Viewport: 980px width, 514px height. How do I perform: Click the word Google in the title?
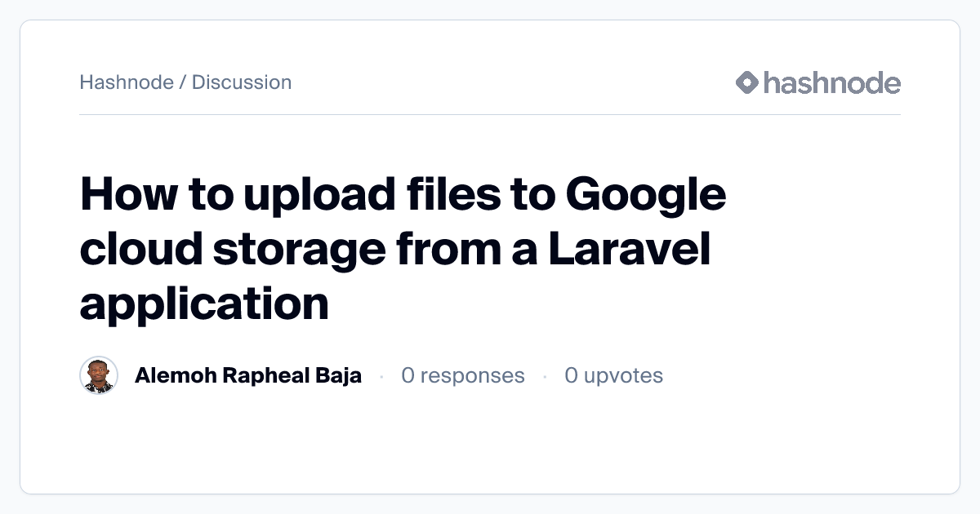645,196
